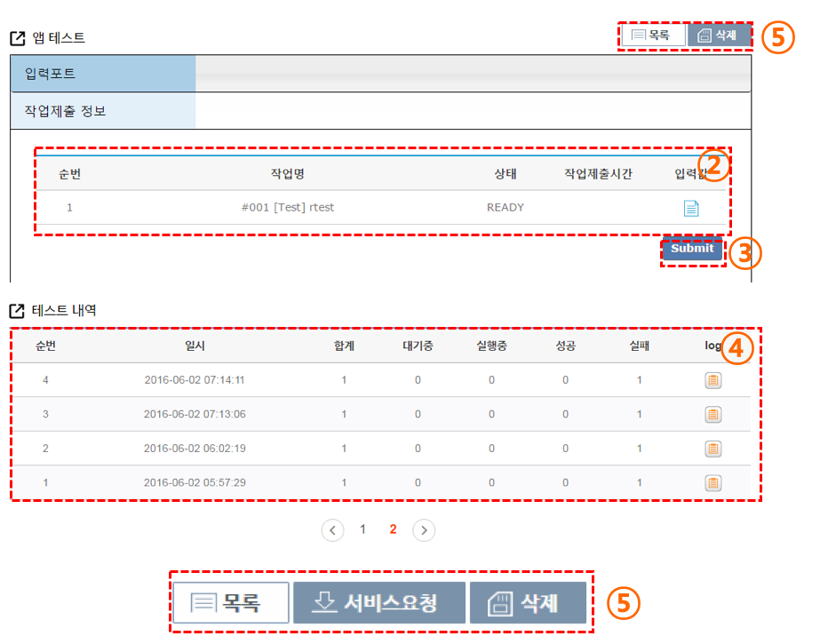
Task: Go to next page with right chevron
Action: click(x=424, y=530)
